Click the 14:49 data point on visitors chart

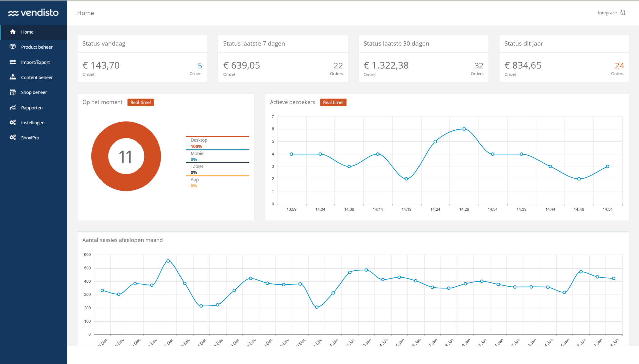pyautogui.click(x=579, y=179)
